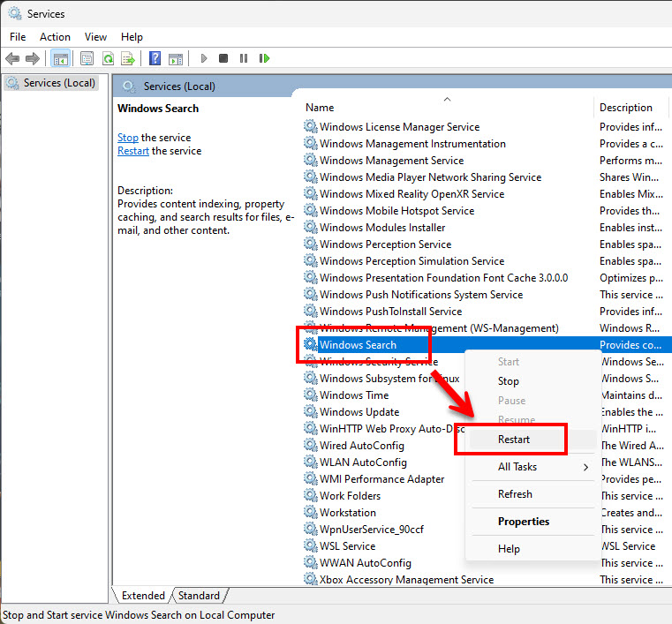The height and width of the screenshot is (624, 672).
Task: Click gear icon beside Windows Search row
Action: (x=310, y=344)
